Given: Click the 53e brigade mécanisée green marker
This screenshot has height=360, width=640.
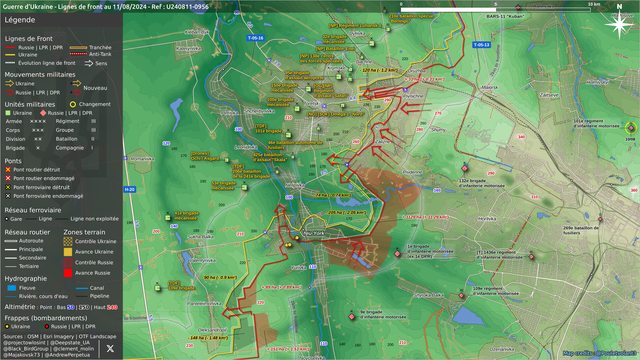Looking at the screenshot, I should pos(244,187).
